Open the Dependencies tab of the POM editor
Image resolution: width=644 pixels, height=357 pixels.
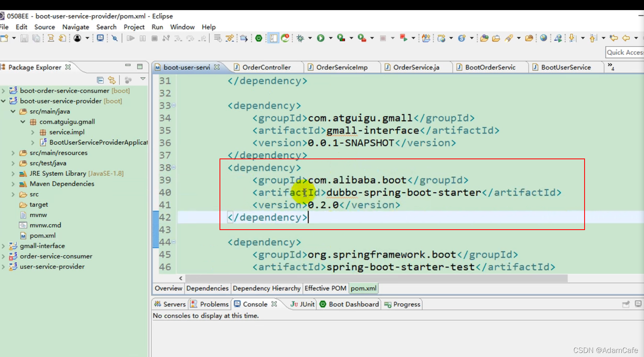coord(207,288)
